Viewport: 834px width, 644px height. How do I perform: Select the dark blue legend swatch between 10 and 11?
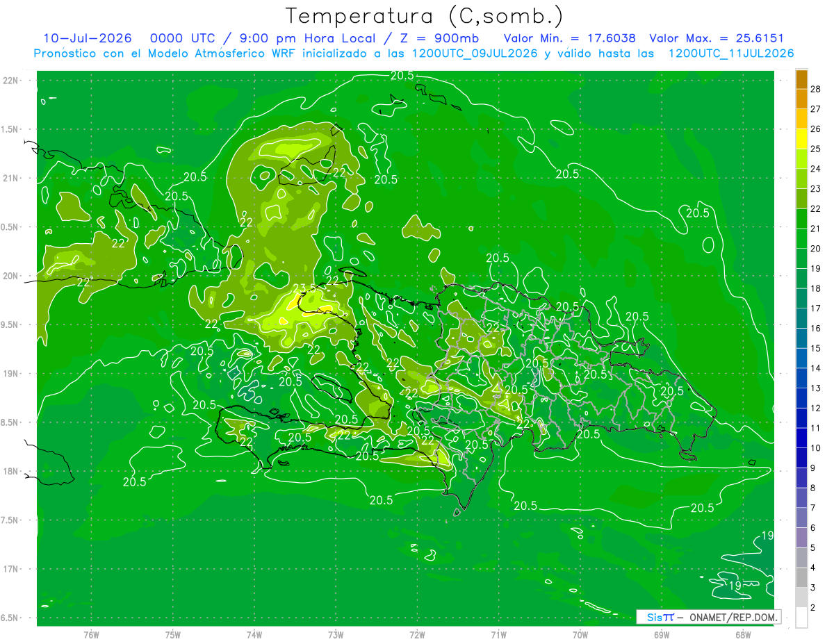click(801, 438)
